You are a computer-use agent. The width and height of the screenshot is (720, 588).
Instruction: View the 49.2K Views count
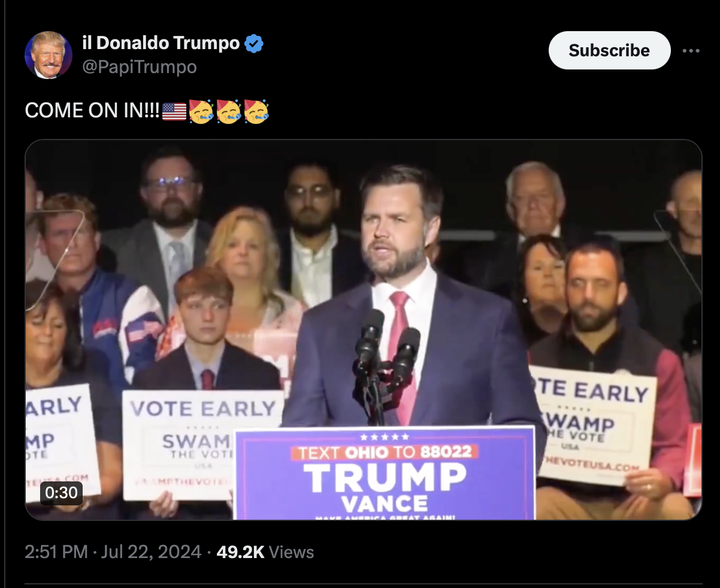[265, 551]
